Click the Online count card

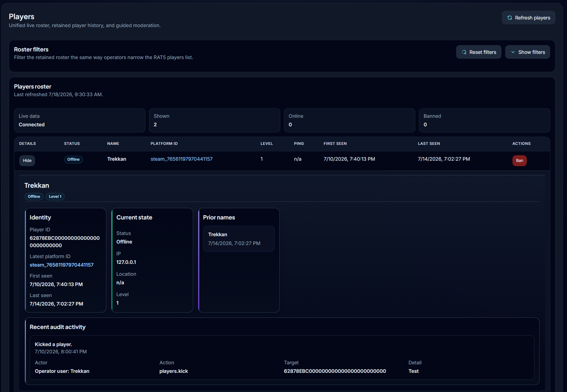click(x=349, y=120)
